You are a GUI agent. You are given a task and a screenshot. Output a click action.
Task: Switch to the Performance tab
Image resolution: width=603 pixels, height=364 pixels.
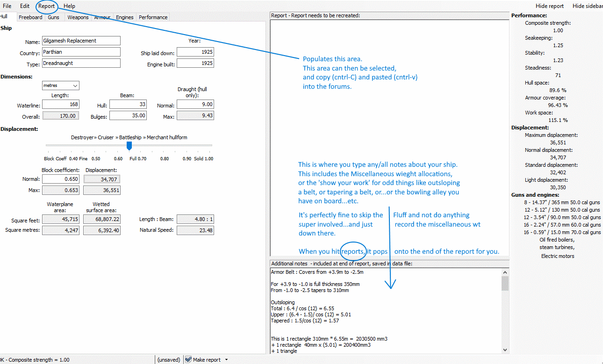[x=153, y=17]
